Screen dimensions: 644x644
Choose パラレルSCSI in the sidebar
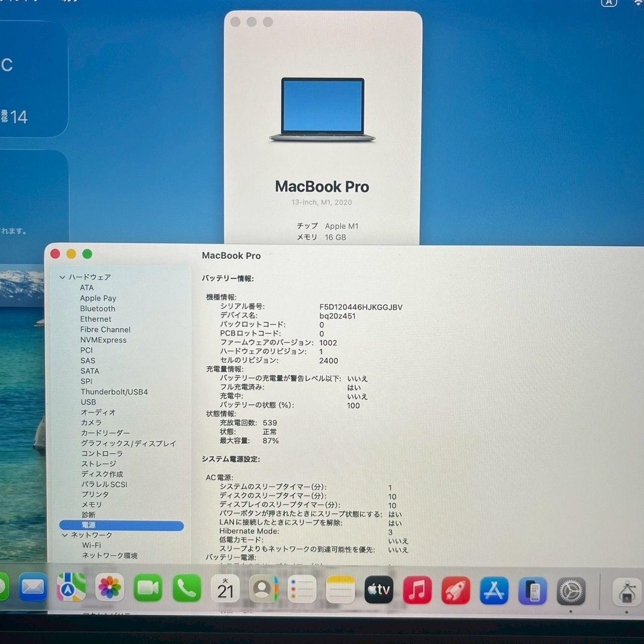click(x=104, y=484)
